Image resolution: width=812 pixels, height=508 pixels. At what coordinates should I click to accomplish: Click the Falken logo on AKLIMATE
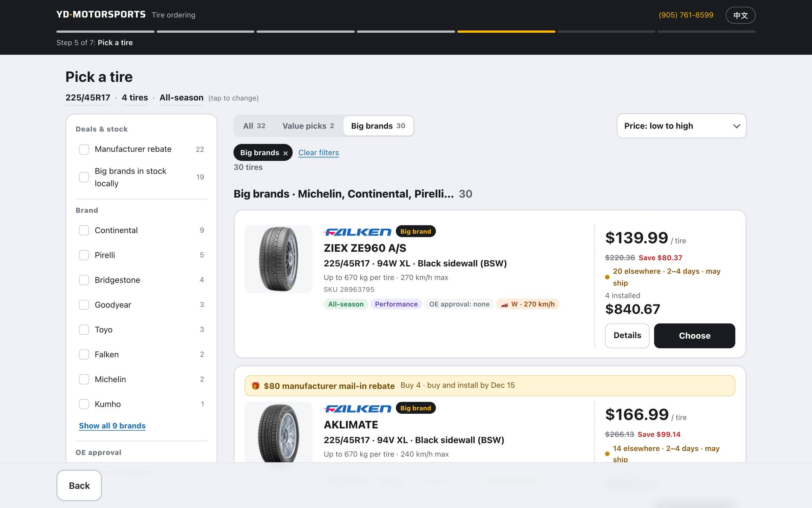point(357,409)
